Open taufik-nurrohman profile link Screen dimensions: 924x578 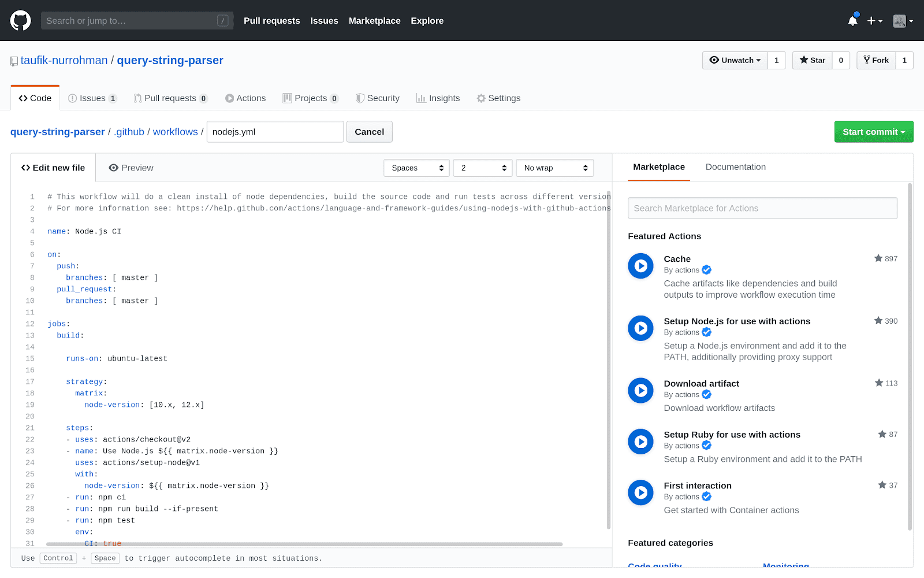coord(64,60)
